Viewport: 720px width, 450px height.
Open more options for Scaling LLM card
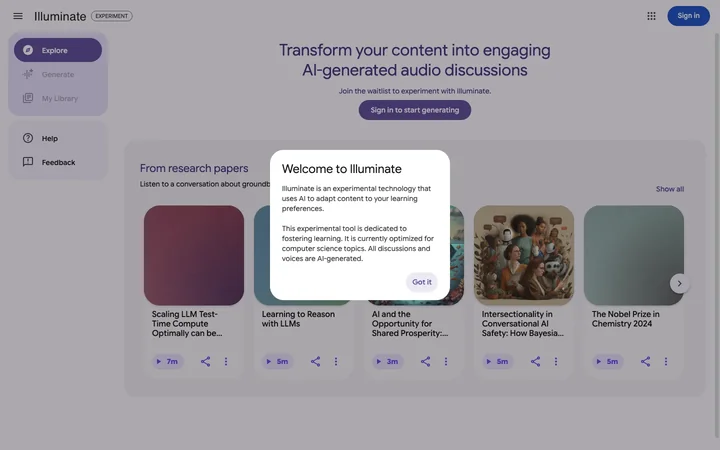[226, 361]
